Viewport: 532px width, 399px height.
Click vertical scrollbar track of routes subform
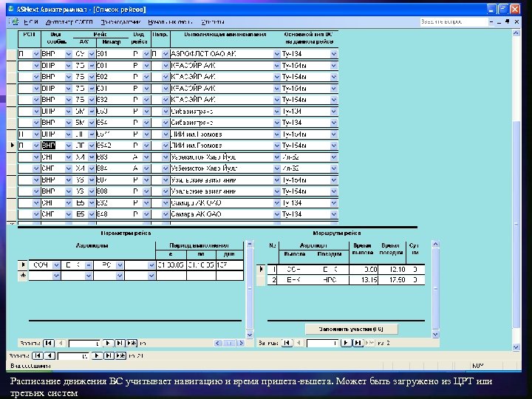(436, 288)
